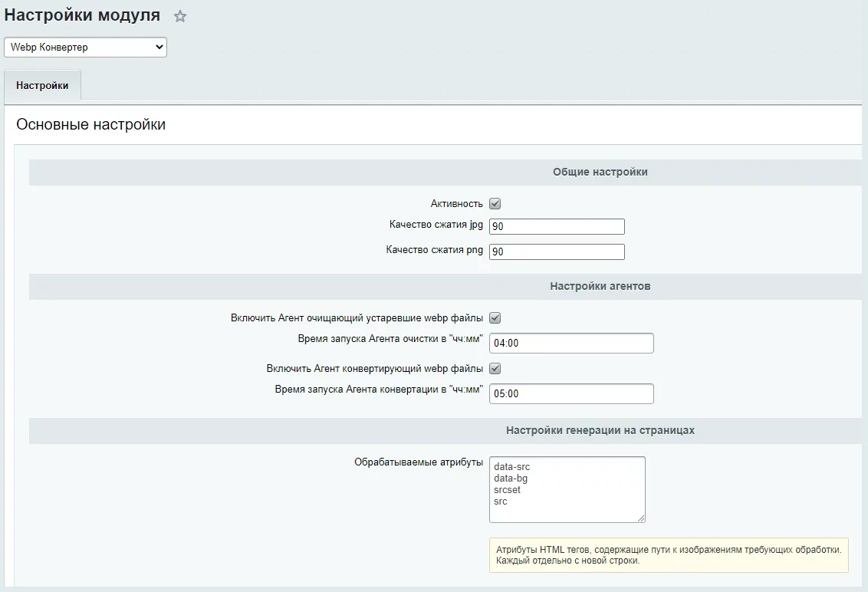Click the Активность label text
The height and width of the screenshot is (592, 868).
456,204
